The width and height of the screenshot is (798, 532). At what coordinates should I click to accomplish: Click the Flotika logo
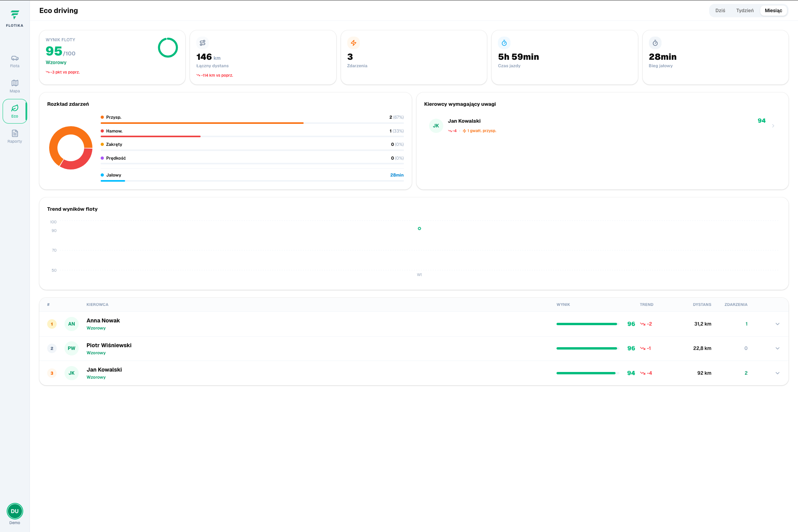(15, 18)
